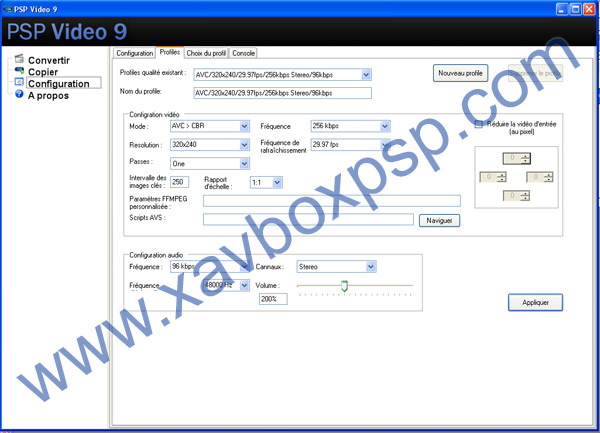
Task: Open the Convertir section
Action: tap(49, 60)
